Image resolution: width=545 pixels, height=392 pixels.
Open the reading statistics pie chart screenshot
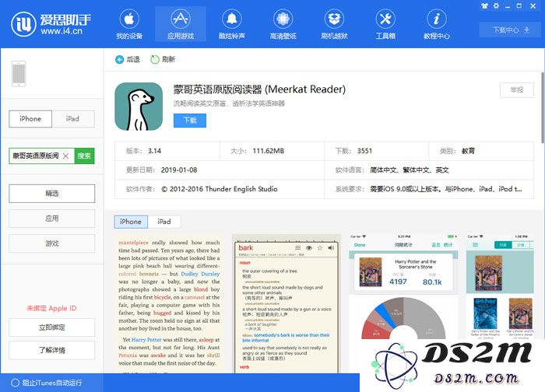point(403,288)
